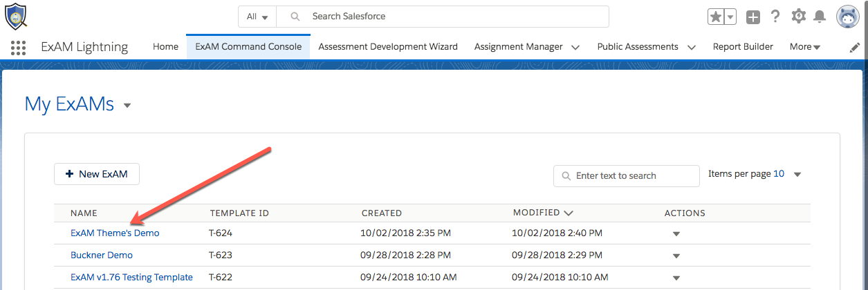Open the ExAM Theme's Demo link

coord(115,233)
